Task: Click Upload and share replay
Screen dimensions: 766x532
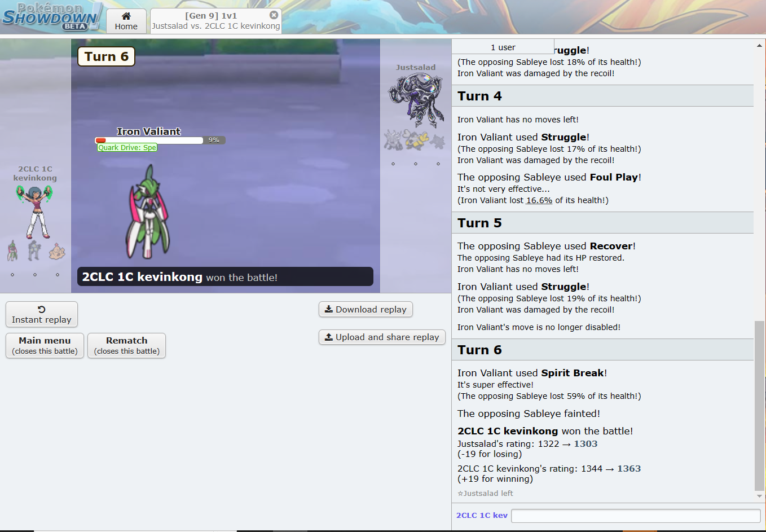Action: 382,337
